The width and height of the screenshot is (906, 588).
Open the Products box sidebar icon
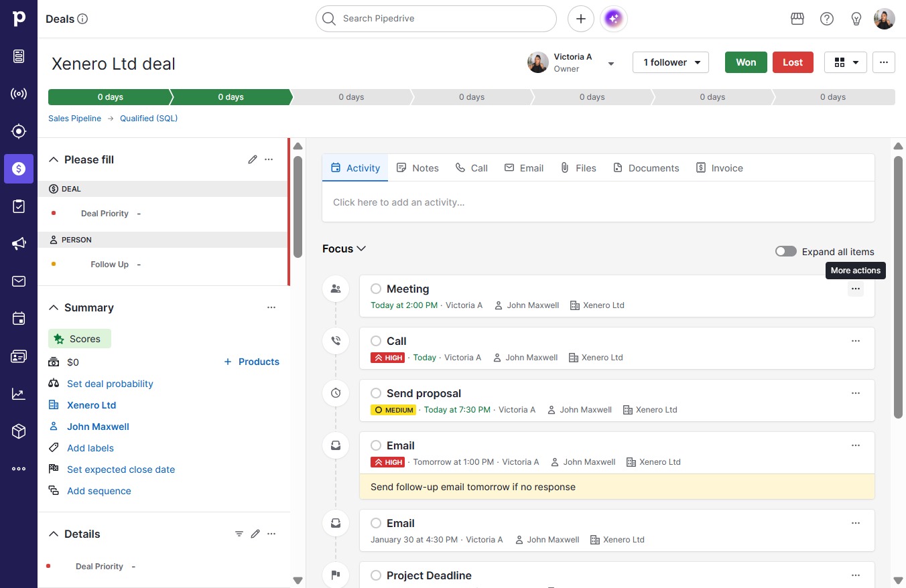click(19, 431)
